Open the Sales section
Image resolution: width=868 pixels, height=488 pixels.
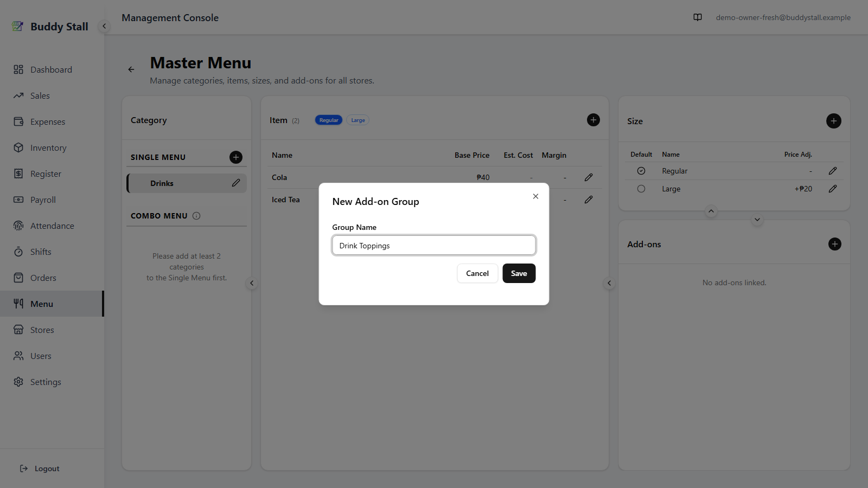52,95
